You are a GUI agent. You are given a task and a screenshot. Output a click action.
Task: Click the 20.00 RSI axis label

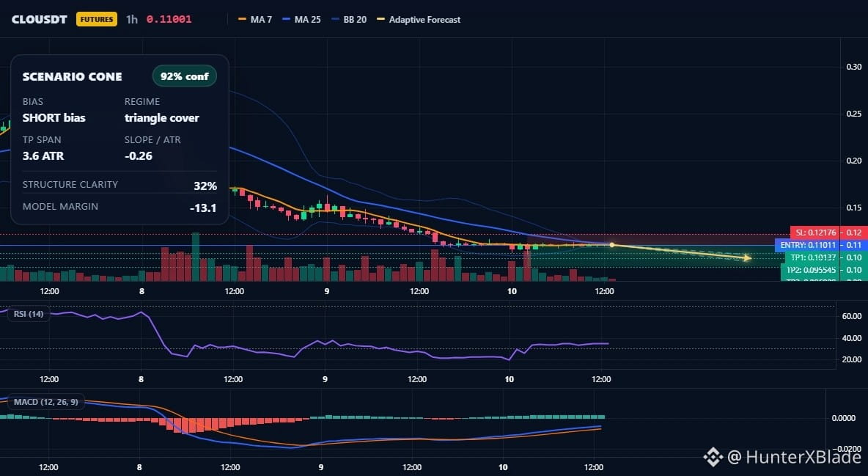tap(851, 359)
